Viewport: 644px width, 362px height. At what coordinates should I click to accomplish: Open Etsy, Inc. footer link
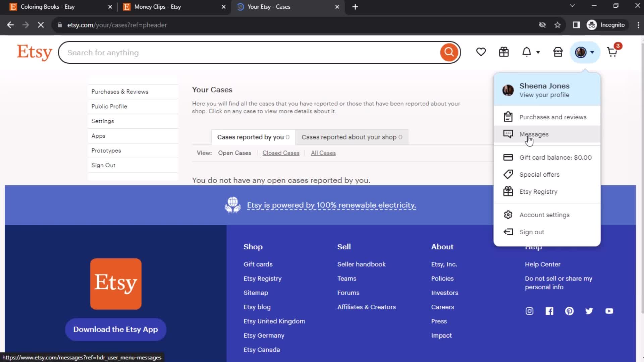coord(444,264)
